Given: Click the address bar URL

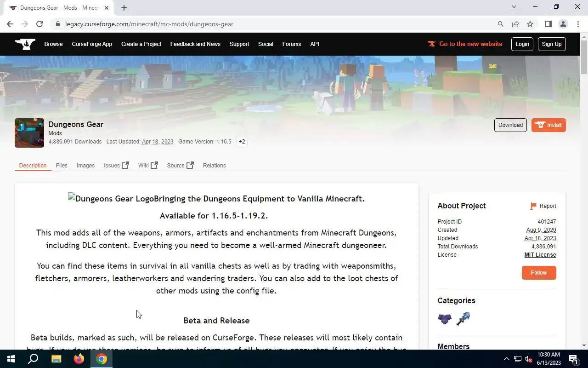Looking at the screenshot, I should [149, 24].
